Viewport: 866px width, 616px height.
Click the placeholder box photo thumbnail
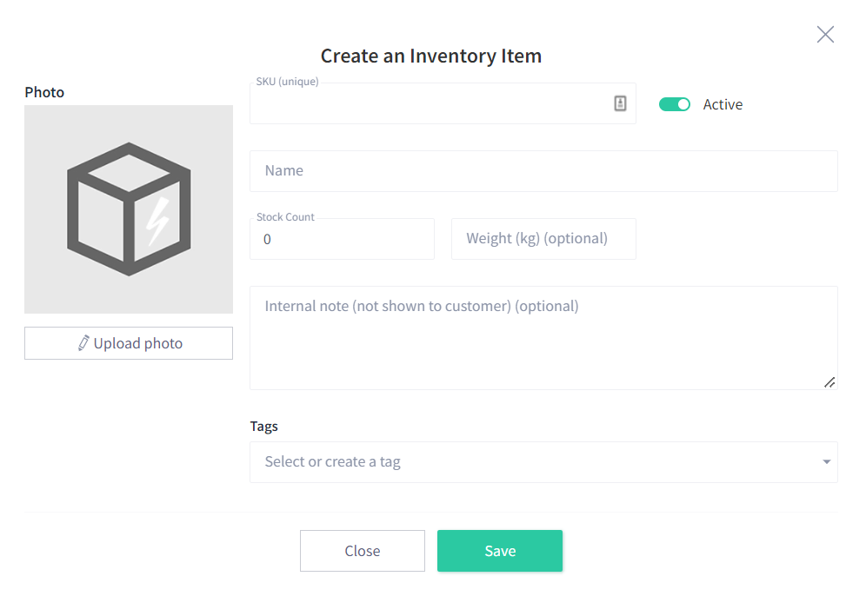coord(129,209)
